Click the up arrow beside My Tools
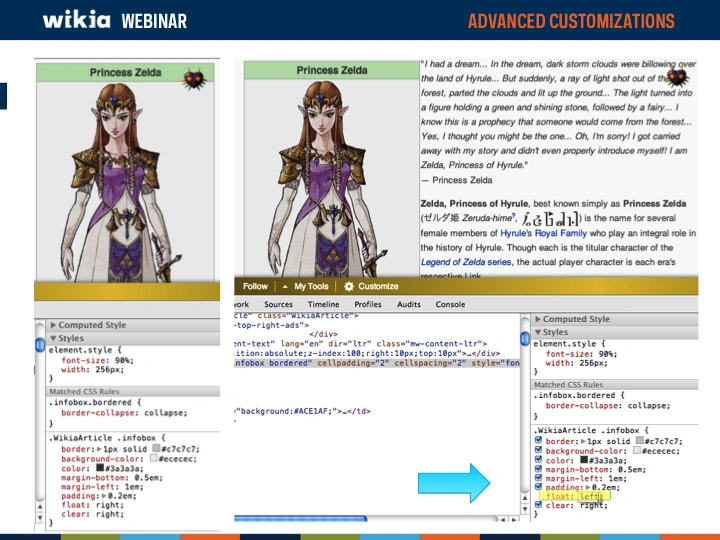Image resolution: width=720 pixels, height=540 pixels. click(284, 286)
